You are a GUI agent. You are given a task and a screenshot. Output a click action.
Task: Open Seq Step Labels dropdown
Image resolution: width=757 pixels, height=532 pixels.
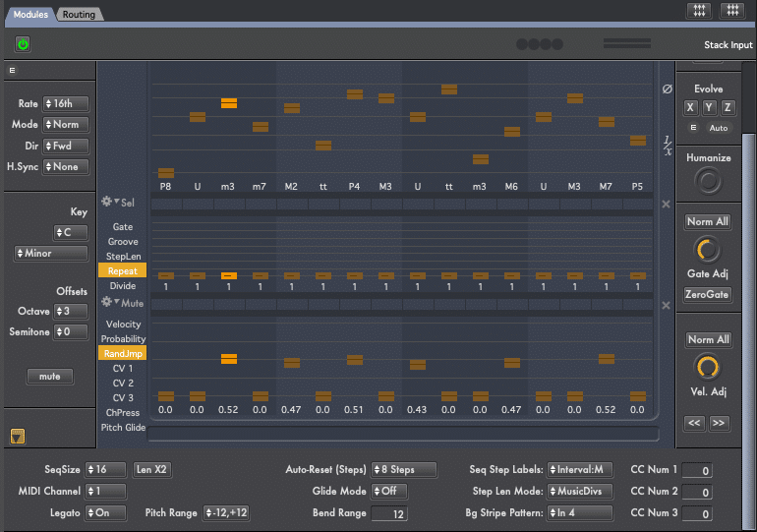580,469
